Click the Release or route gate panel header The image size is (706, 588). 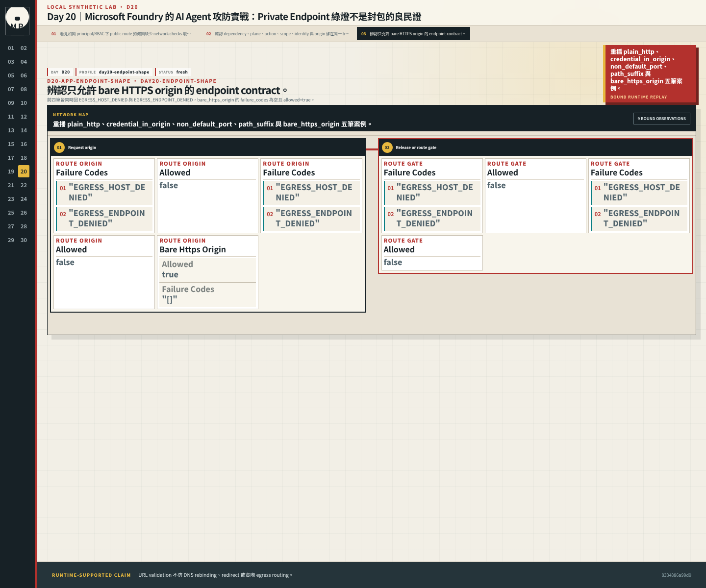coord(535,147)
